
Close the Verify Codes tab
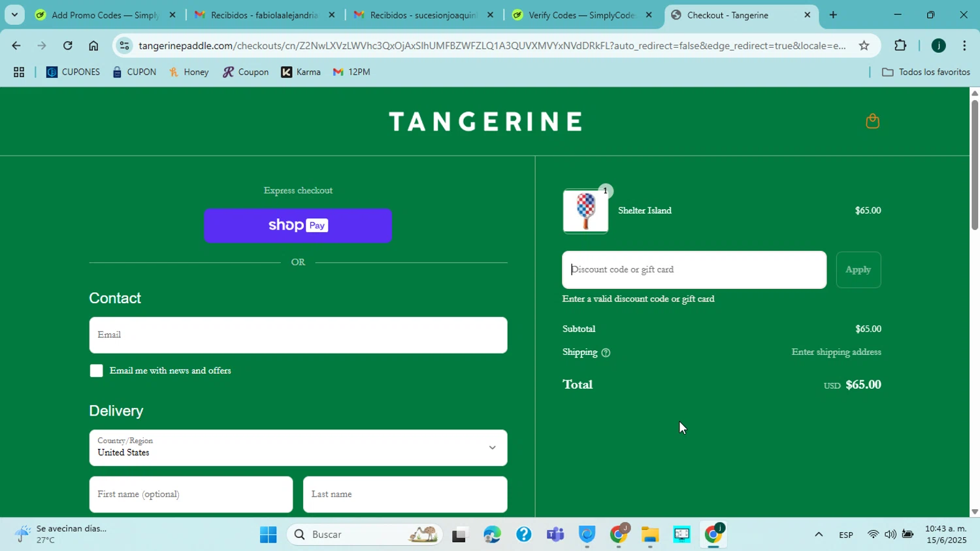tap(649, 15)
